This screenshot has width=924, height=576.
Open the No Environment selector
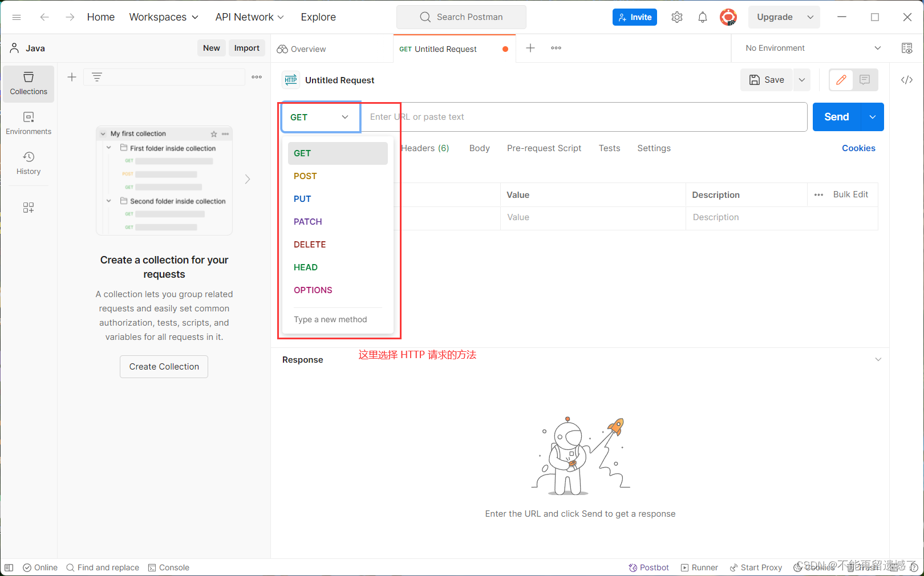pos(813,48)
